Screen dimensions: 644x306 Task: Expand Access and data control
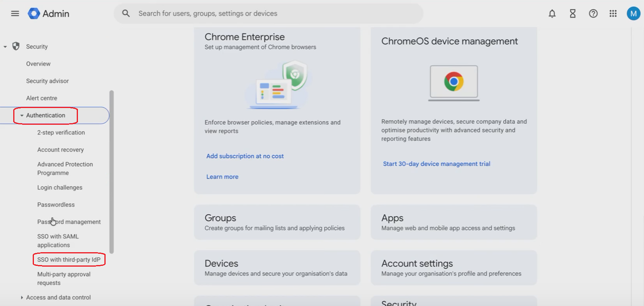tap(22, 297)
